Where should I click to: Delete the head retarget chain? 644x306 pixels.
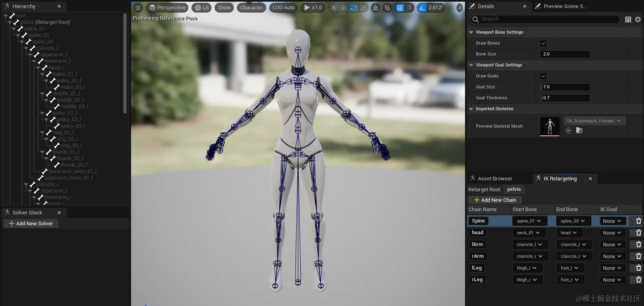click(638, 233)
